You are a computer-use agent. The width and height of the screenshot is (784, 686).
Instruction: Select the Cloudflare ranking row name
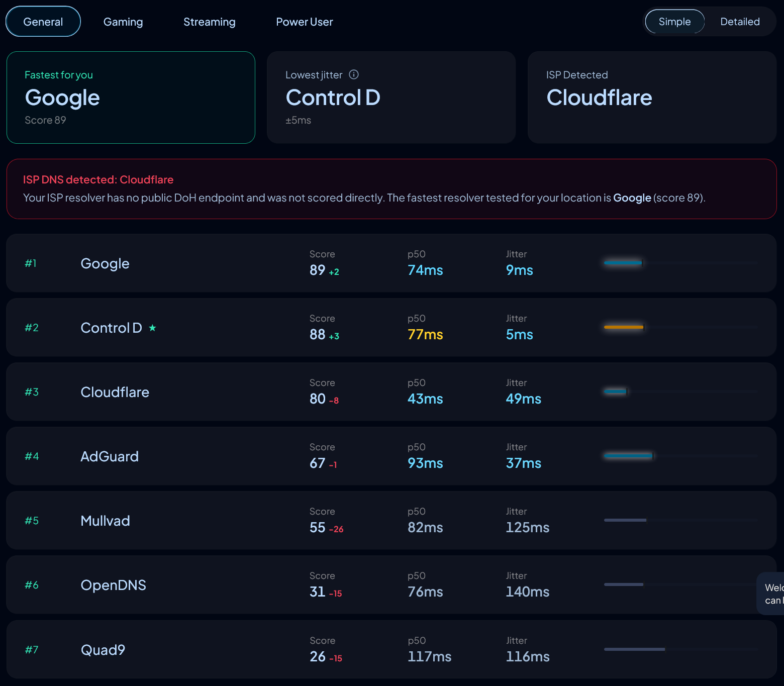click(115, 392)
